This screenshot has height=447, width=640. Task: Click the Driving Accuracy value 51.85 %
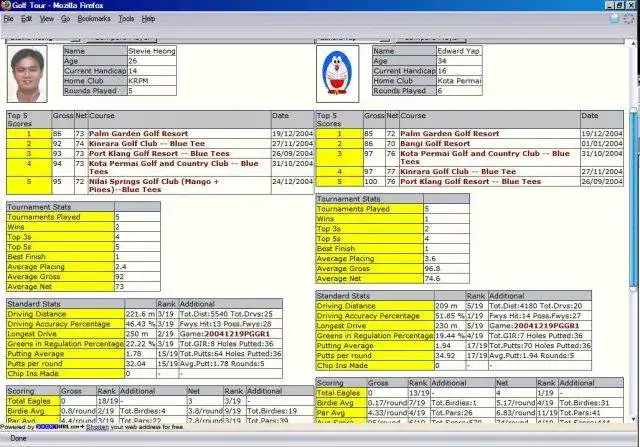450,316
